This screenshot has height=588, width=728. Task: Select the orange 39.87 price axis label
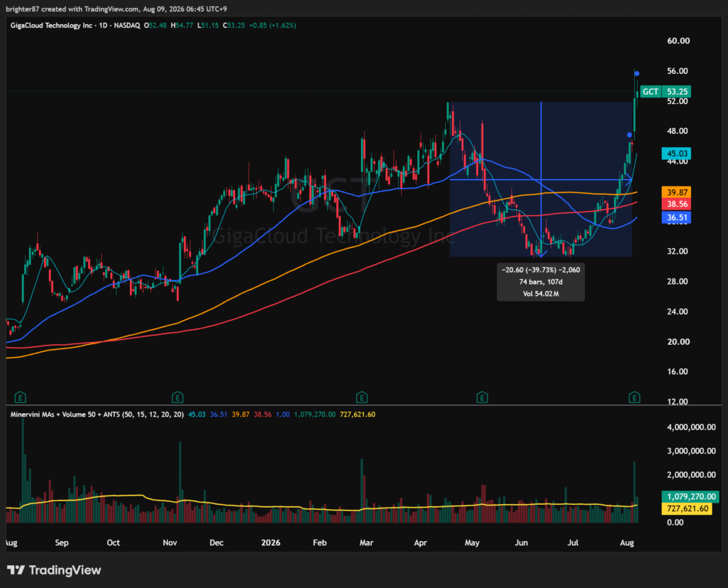pyautogui.click(x=677, y=192)
